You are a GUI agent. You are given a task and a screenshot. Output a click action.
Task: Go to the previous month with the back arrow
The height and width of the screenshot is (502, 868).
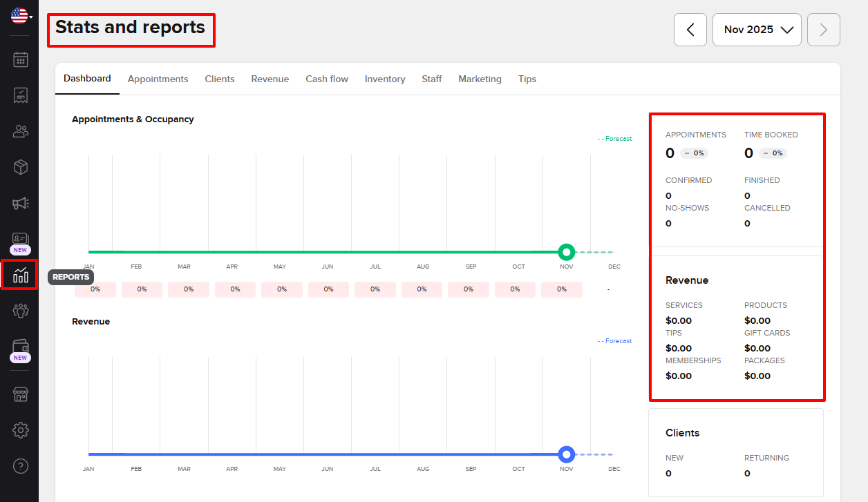[690, 30]
